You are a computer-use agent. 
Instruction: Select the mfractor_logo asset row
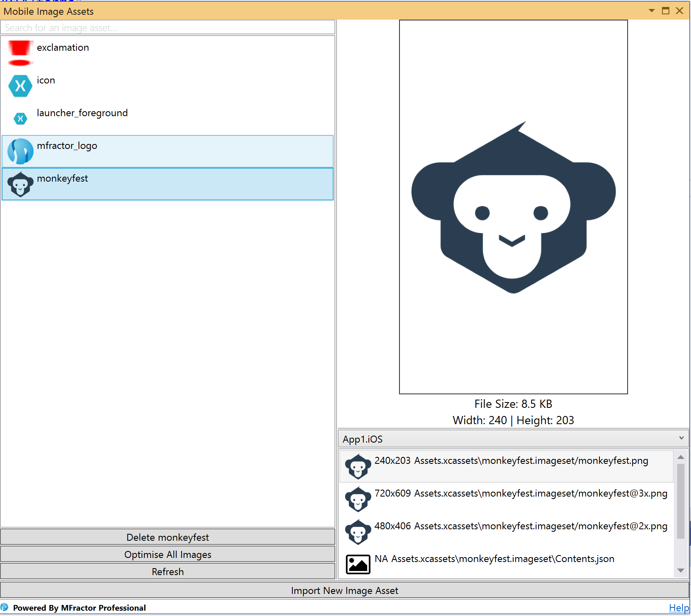point(168,151)
